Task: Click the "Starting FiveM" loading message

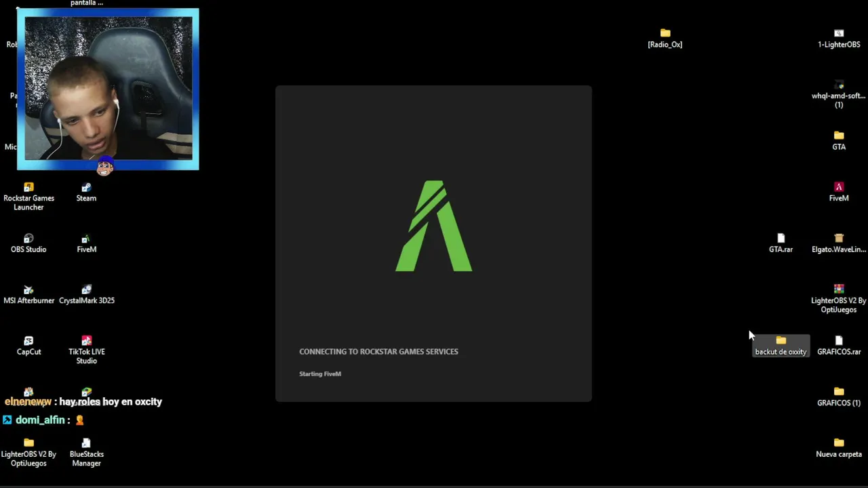Action: 320,373
